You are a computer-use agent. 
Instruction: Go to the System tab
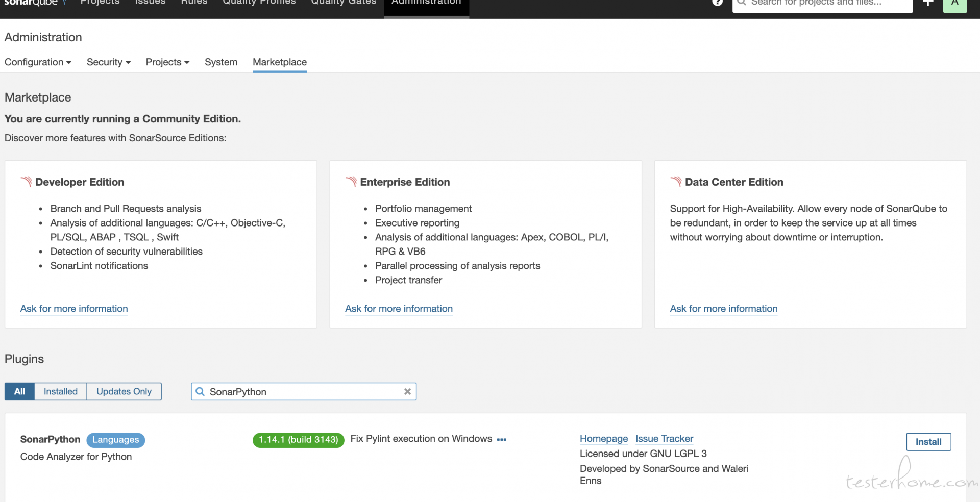(x=221, y=62)
